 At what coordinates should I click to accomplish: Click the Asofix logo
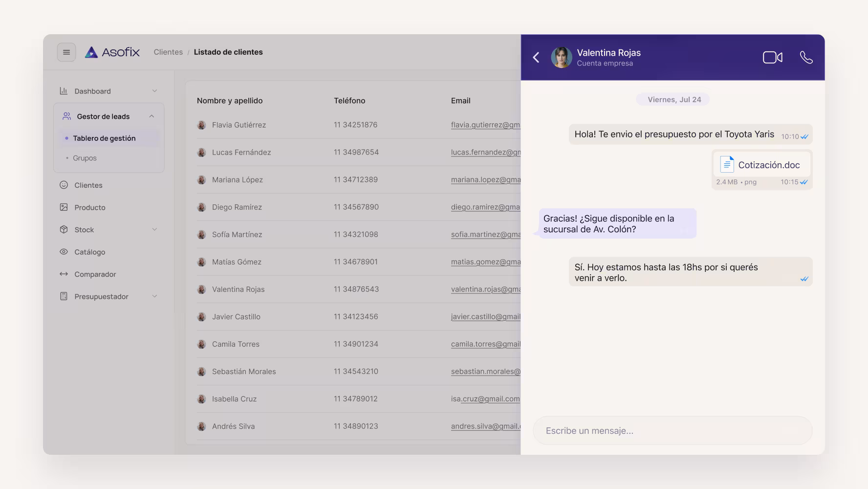(112, 52)
